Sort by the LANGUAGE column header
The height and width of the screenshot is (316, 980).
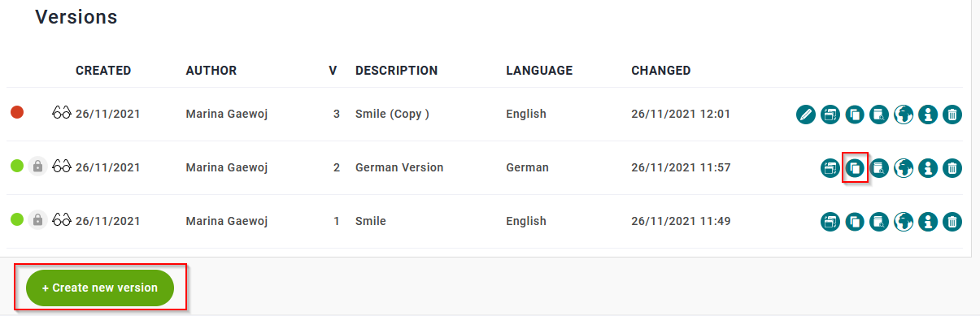point(539,71)
